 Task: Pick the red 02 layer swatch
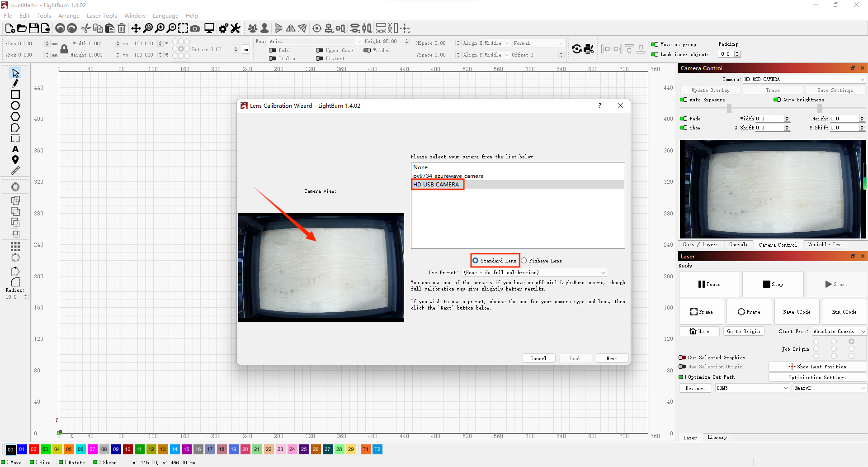tap(33, 449)
